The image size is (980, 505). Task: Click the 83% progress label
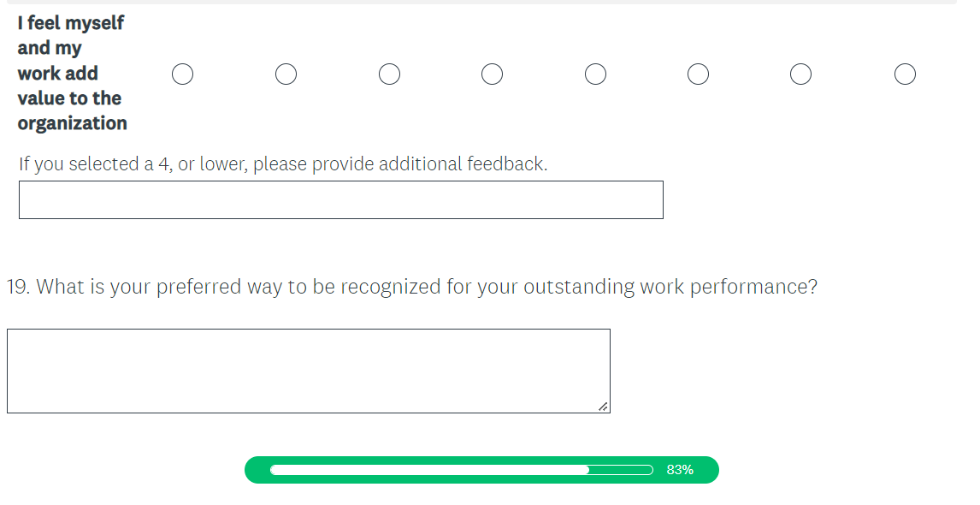(680, 470)
